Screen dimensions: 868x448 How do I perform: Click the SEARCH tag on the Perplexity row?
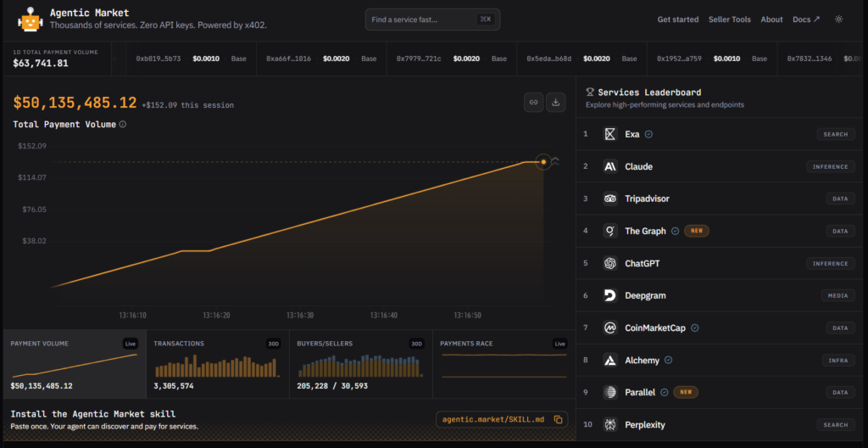pyautogui.click(x=835, y=425)
